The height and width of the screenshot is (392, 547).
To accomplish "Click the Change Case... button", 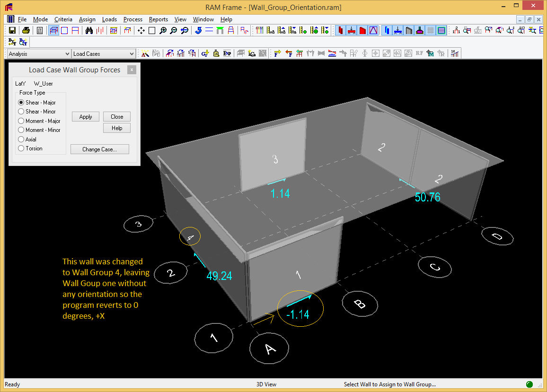I will [99, 149].
